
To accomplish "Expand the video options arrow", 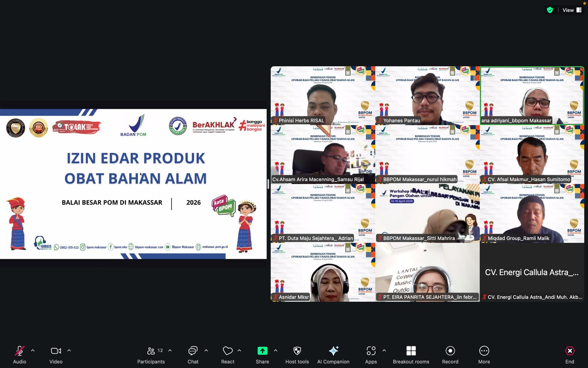I will (69, 351).
